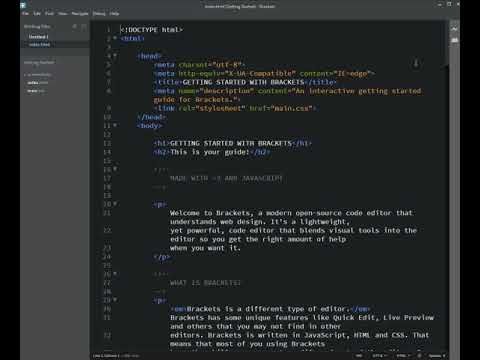Collapse the head tag fold on line 4
Image resolution: width=480 pixels, height=360 pixels.
point(115,55)
